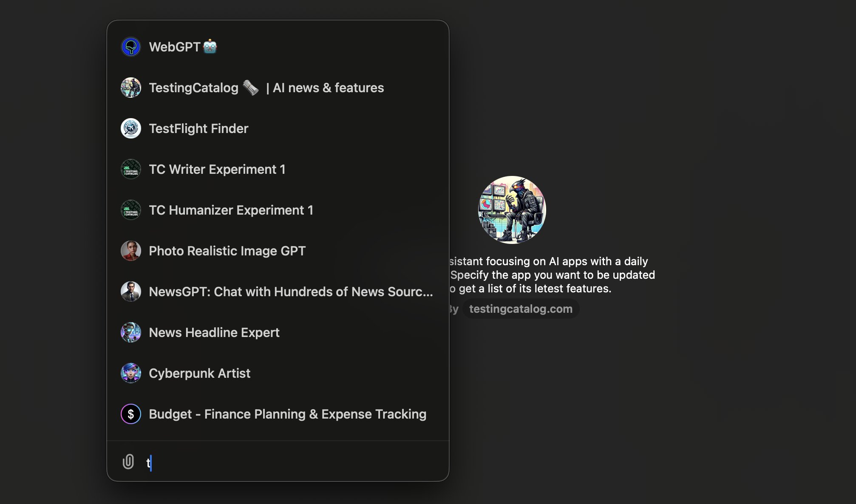Viewport: 856px width, 504px height.
Task: Click the TestingCatalog avatar icon in list
Action: 131,88
